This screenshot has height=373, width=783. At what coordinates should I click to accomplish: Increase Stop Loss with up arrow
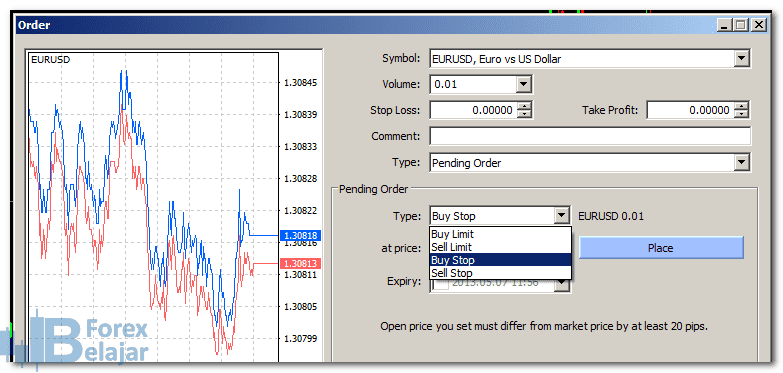click(523, 106)
